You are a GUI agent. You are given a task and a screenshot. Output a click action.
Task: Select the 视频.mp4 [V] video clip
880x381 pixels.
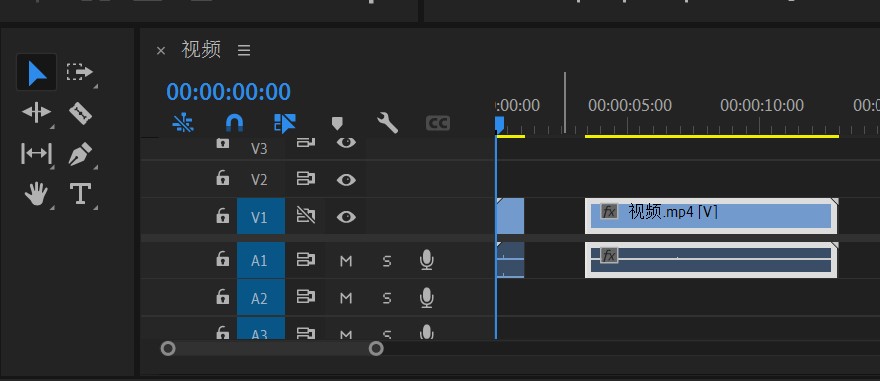click(711, 216)
